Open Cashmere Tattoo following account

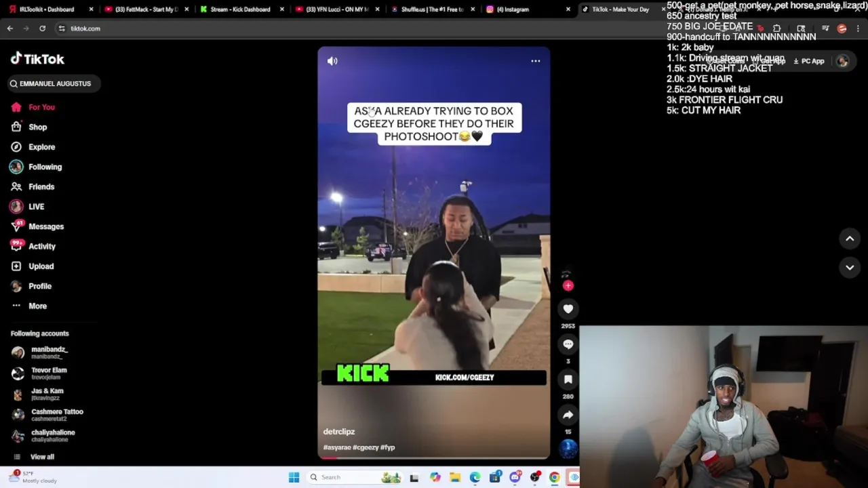(47, 415)
